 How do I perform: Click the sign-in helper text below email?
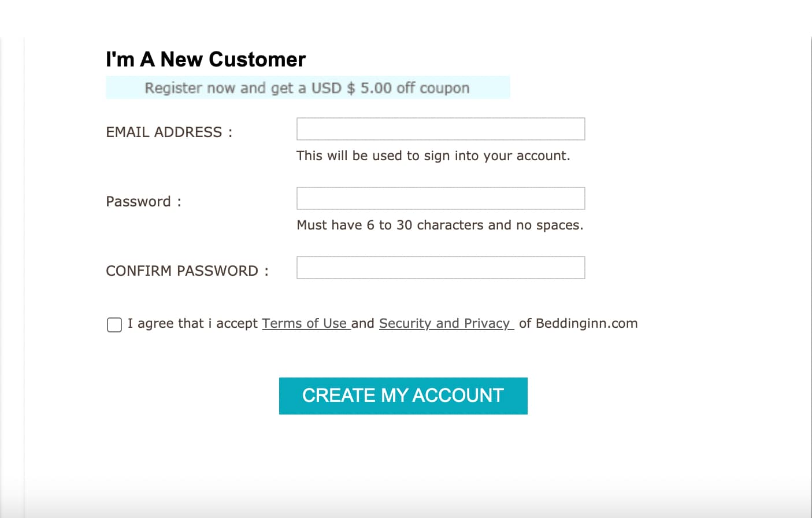[433, 156]
